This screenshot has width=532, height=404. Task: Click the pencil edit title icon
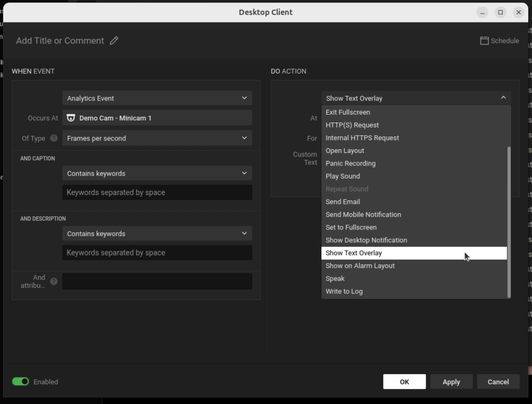point(114,41)
